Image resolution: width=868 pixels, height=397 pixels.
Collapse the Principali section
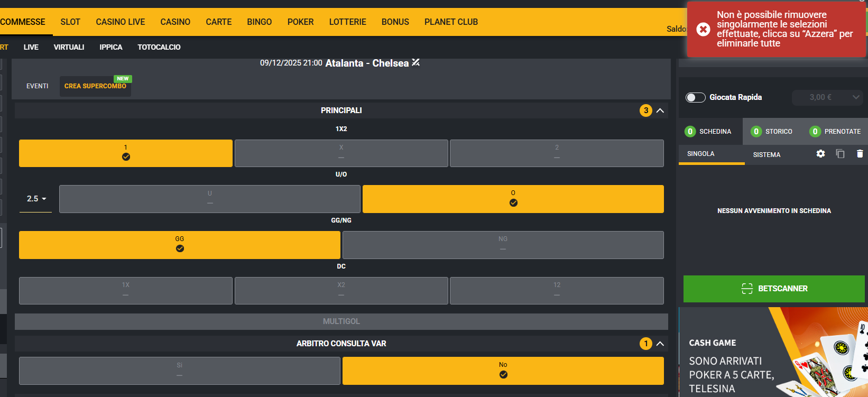coord(660,110)
